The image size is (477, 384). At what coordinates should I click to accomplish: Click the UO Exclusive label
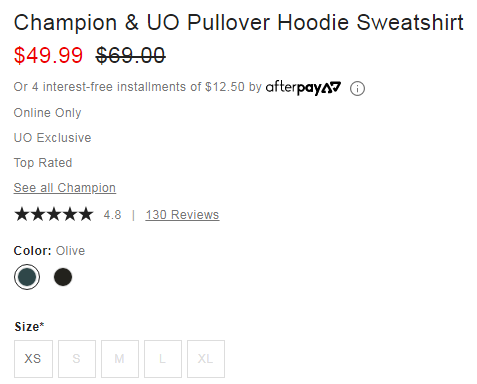pyautogui.click(x=52, y=138)
